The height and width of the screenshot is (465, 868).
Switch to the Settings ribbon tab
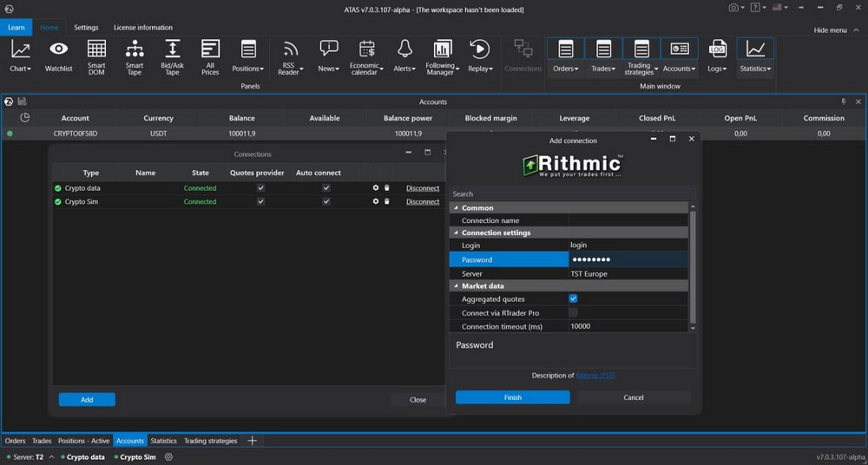[86, 28]
